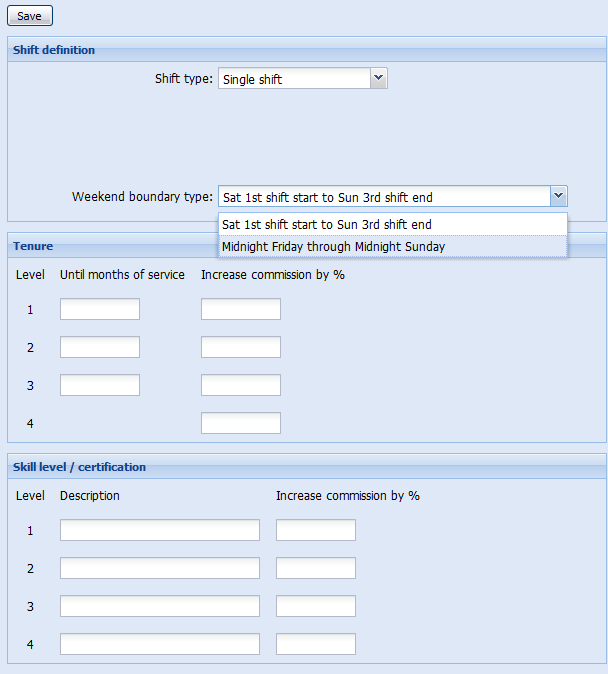The width and height of the screenshot is (608, 674).
Task: Focus Skill level 2 Description field
Action: click(x=160, y=568)
